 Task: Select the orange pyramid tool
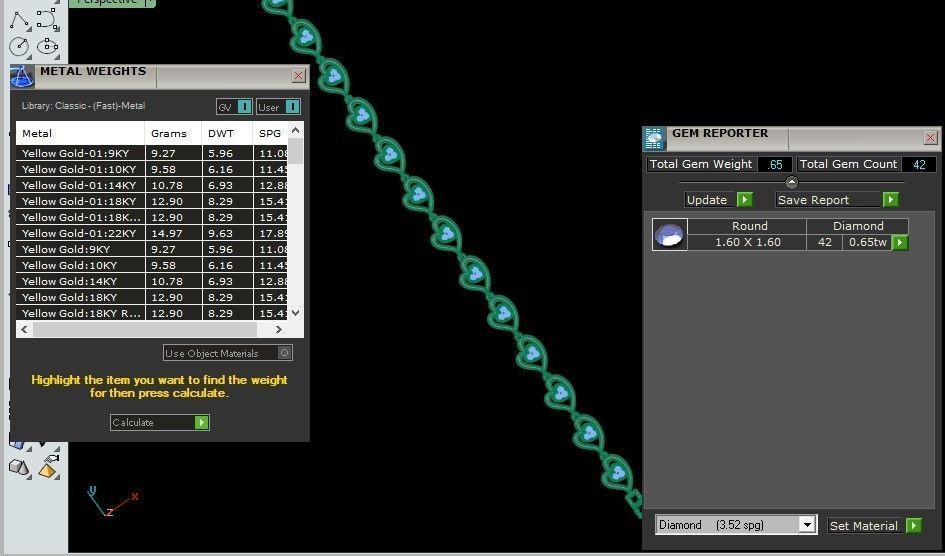tap(48, 467)
